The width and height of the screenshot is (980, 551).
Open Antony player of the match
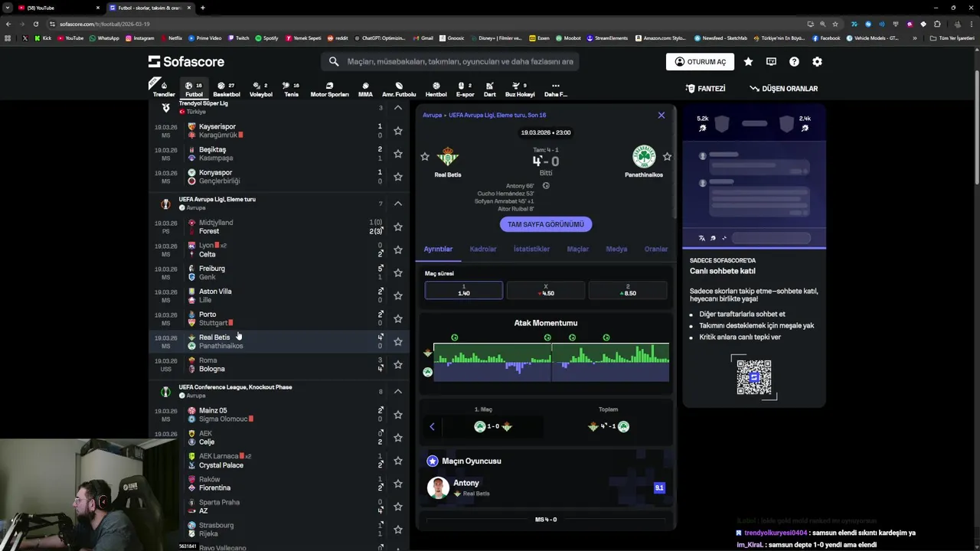546,487
